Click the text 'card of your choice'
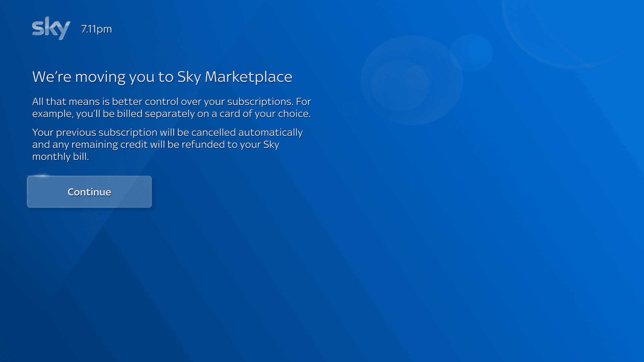The image size is (644, 362). [264, 114]
